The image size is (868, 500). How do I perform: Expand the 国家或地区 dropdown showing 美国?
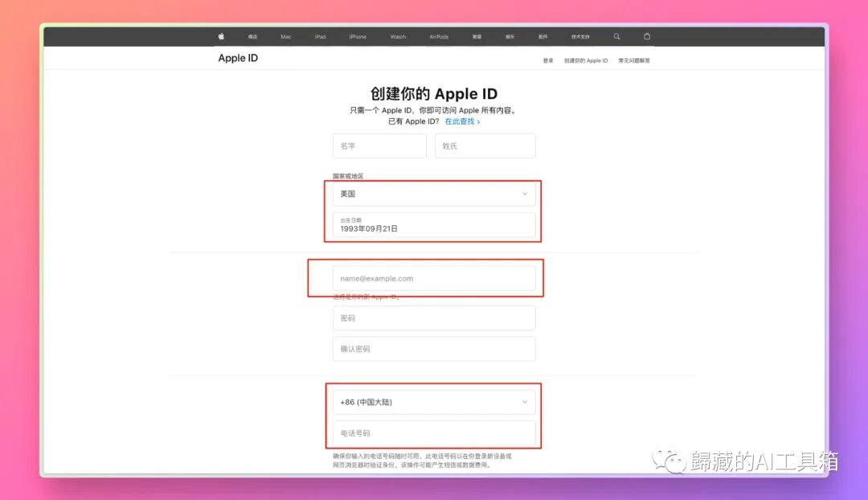(434, 194)
